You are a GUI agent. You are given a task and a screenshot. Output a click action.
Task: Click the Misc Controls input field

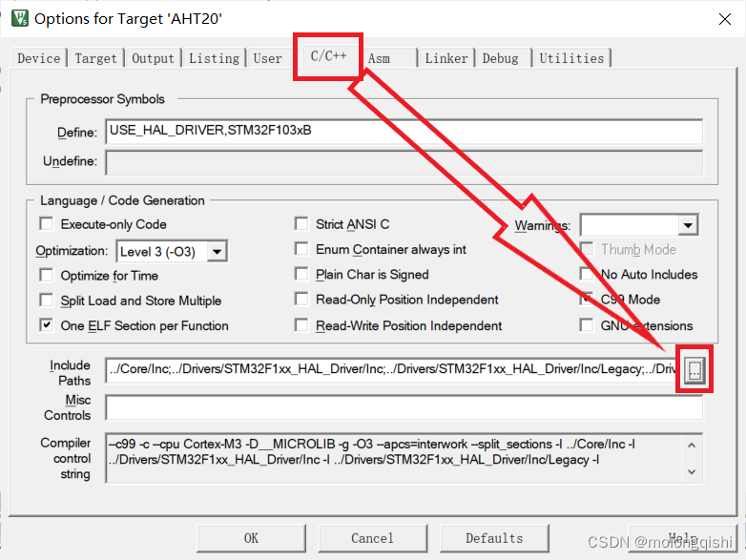click(x=404, y=407)
